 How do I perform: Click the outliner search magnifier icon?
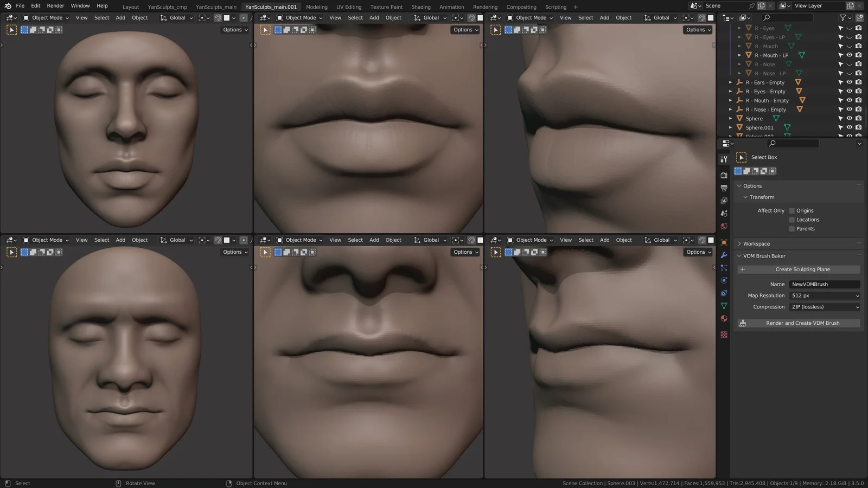click(x=767, y=17)
